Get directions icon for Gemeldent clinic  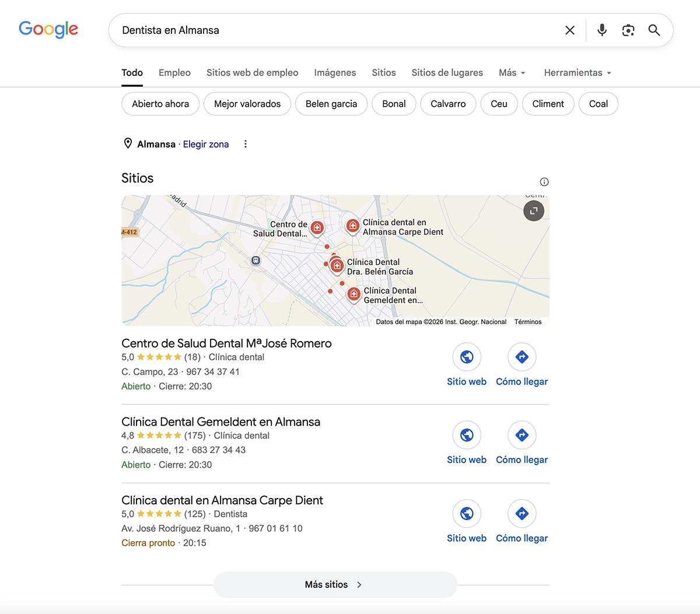(522, 435)
